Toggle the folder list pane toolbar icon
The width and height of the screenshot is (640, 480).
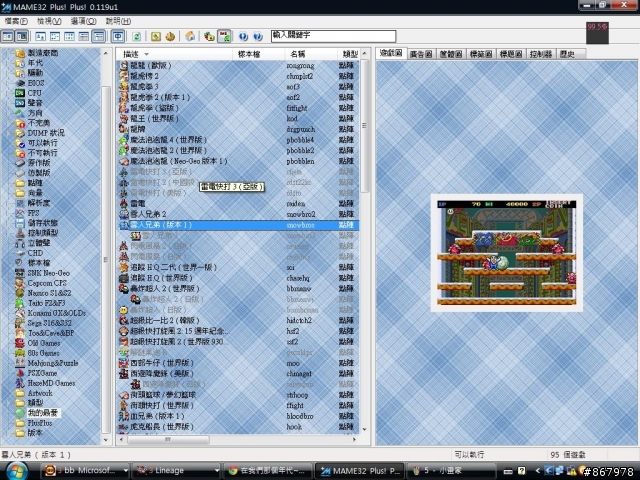pyautogui.click(x=7, y=37)
